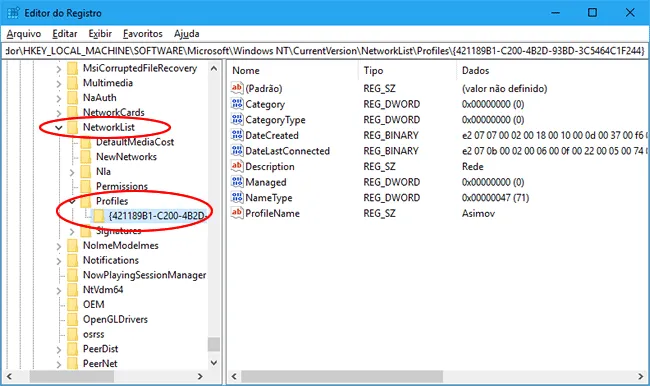Select the NowPlayingSessionManager key

pyautogui.click(x=144, y=275)
